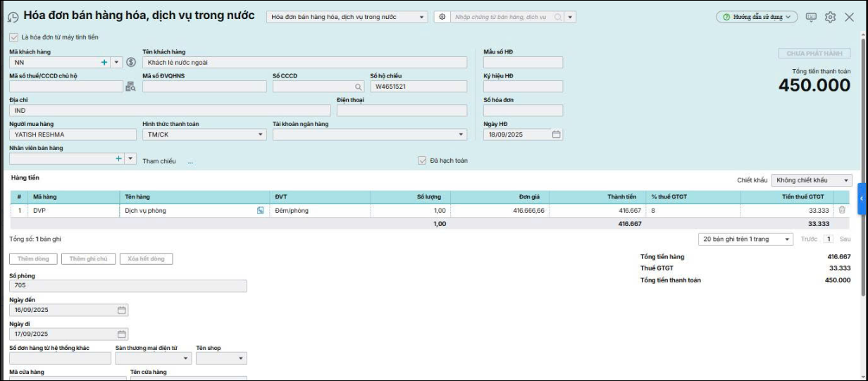Click the keyboard shortcuts icon in header
This screenshot has height=381, width=868.
812,17
